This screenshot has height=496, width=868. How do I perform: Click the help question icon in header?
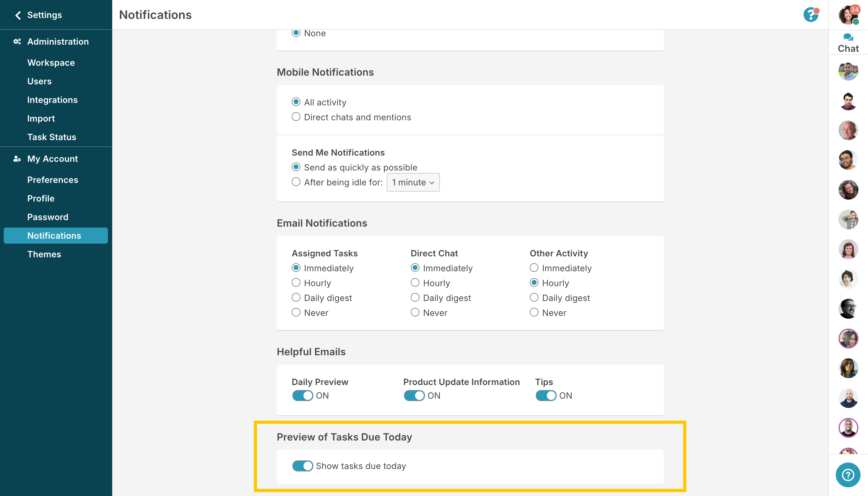click(811, 15)
